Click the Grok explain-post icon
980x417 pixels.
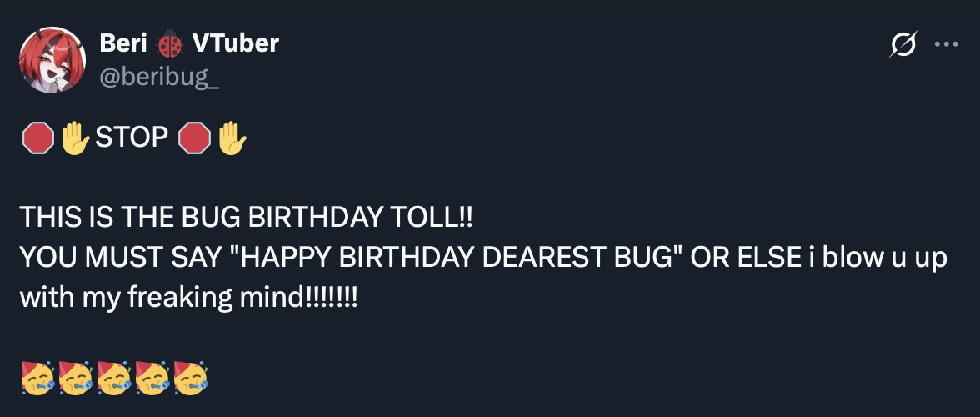pos(903,45)
